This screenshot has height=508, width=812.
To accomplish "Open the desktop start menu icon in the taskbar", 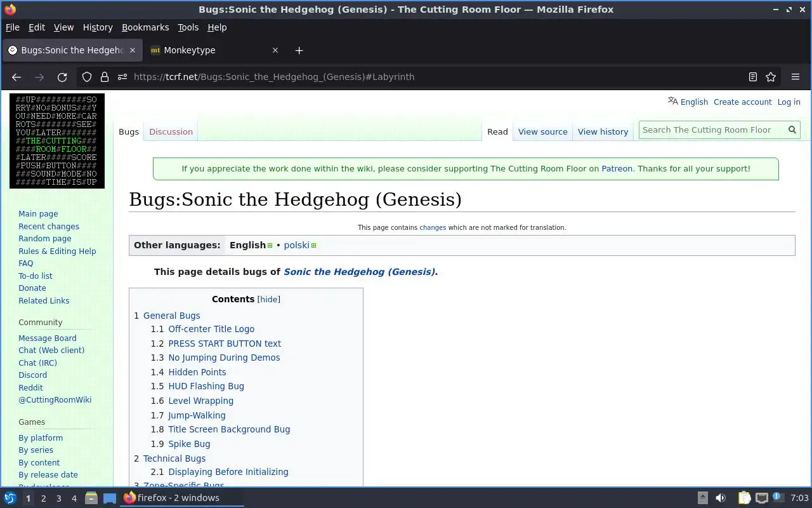I will (10, 498).
